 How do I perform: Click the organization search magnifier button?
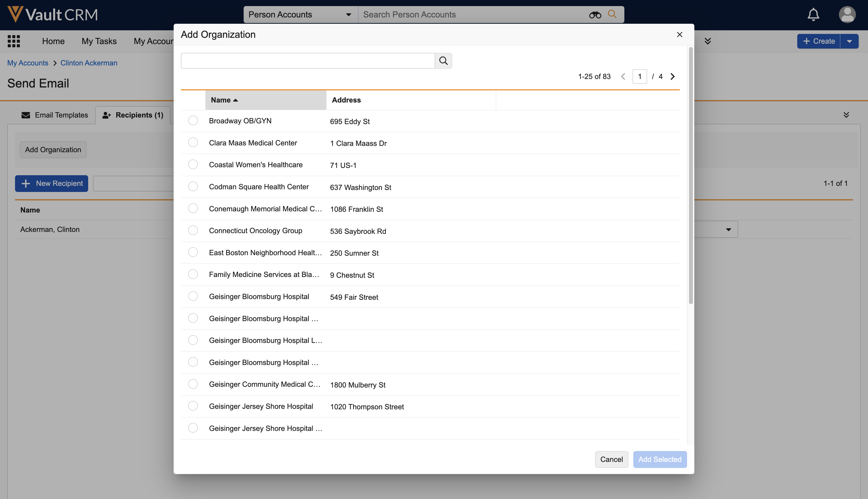443,61
